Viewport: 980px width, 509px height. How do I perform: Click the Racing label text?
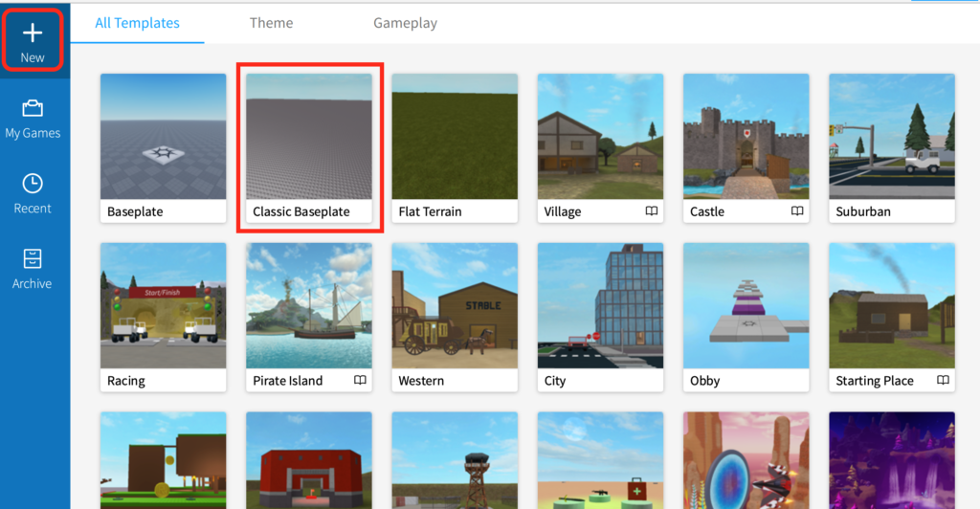tap(125, 381)
